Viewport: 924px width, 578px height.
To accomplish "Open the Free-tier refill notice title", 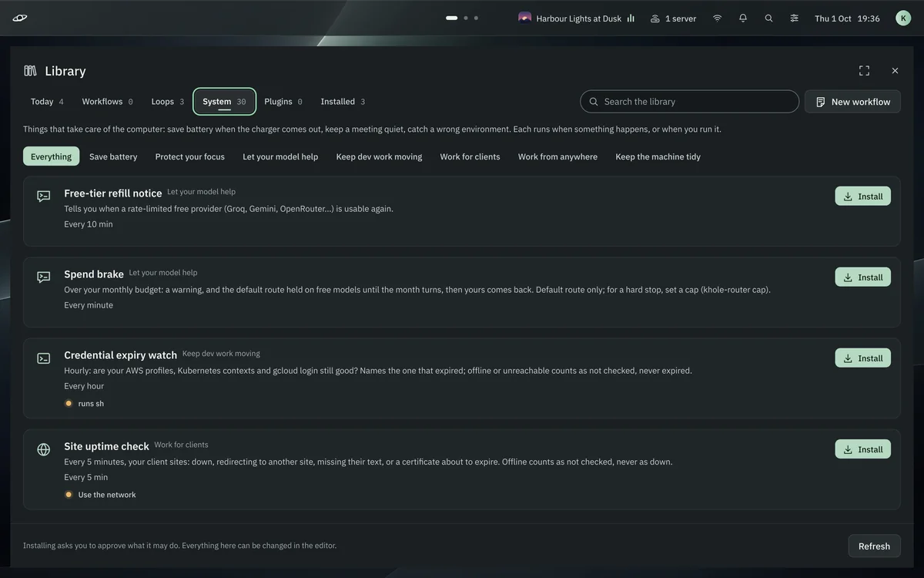I will [113, 193].
